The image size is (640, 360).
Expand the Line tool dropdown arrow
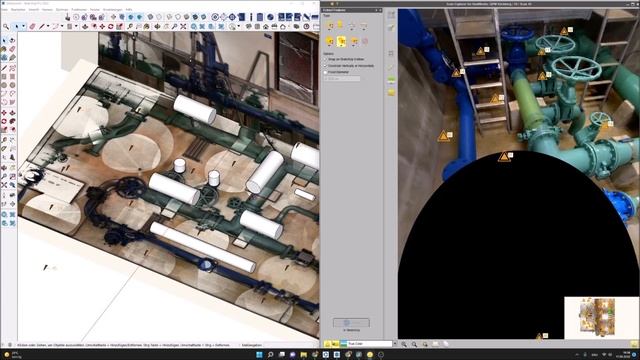(x=48, y=26)
